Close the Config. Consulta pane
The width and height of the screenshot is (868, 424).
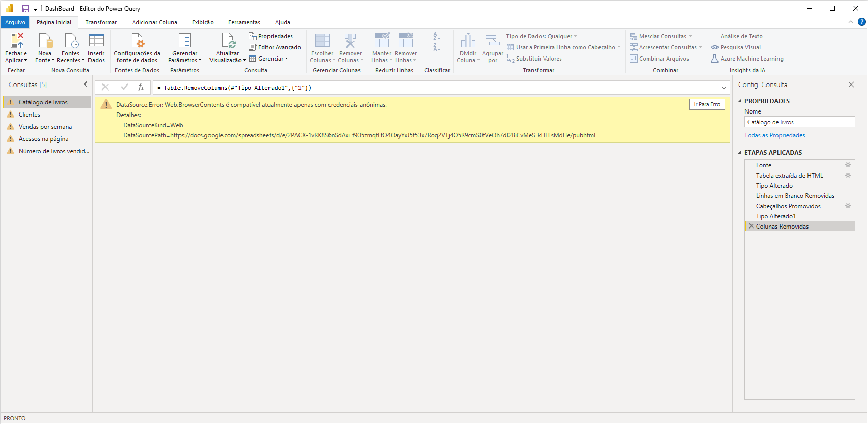point(851,84)
